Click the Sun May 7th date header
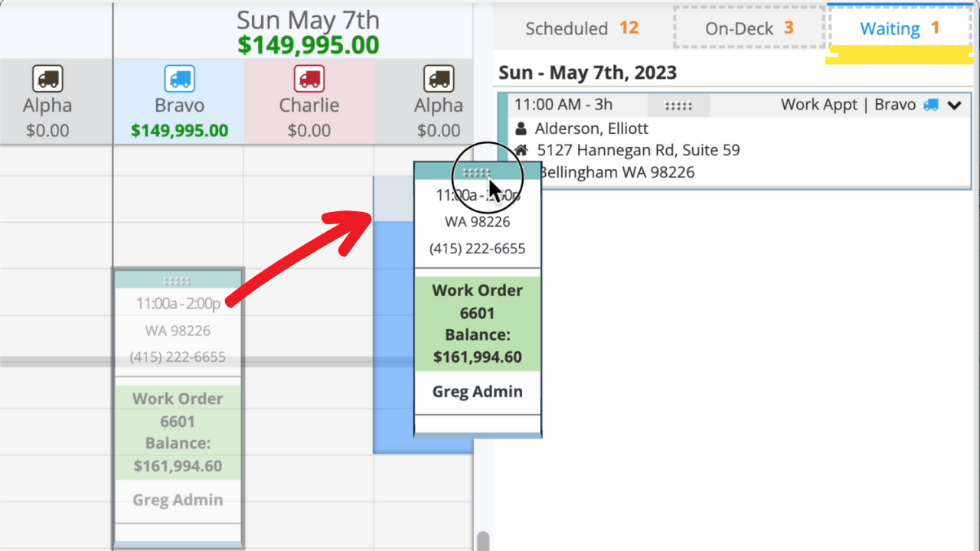Image resolution: width=980 pixels, height=551 pixels. [x=307, y=21]
